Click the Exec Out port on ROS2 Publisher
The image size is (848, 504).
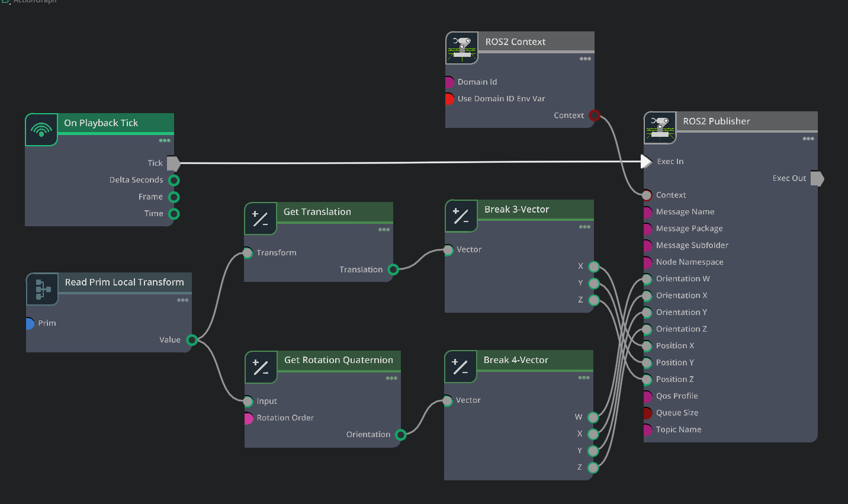click(x=818, y=178)
